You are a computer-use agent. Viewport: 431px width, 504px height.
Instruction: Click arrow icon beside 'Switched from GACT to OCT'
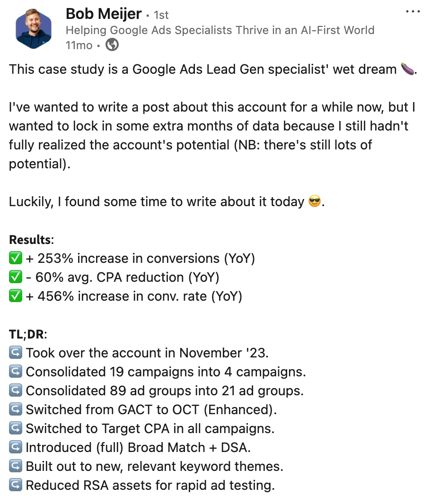point(16,410)
